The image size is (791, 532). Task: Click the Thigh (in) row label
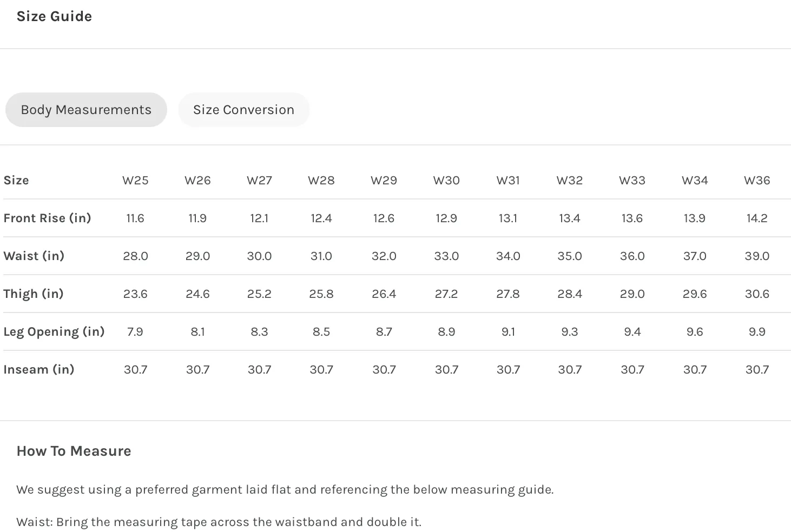[34, 294]
